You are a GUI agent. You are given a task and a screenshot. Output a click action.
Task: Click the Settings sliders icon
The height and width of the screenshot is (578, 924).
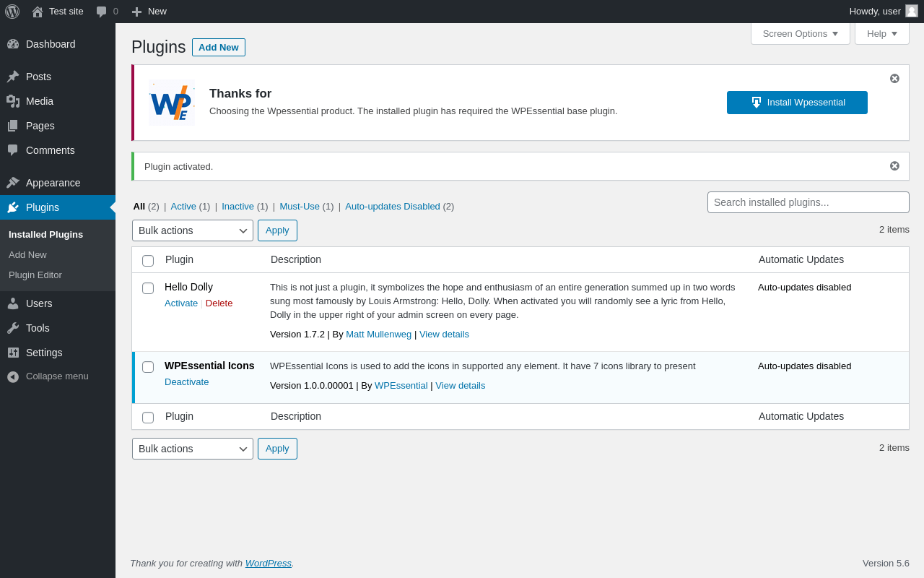[x=13, y=353]
